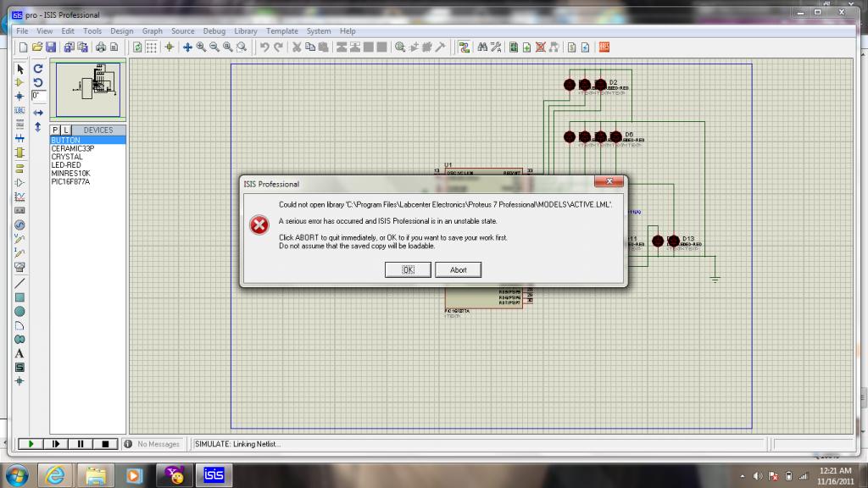Select CERAMIC33P in the devices list

73,149
